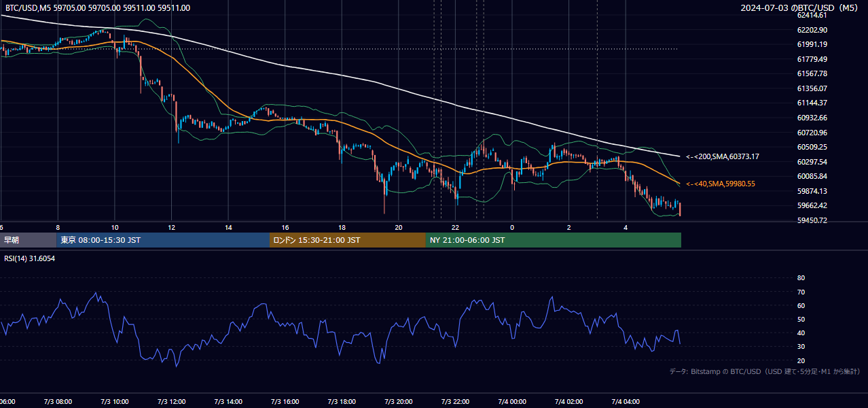Click the 7/3 14:00 date axis label

[x=228, y=401]
